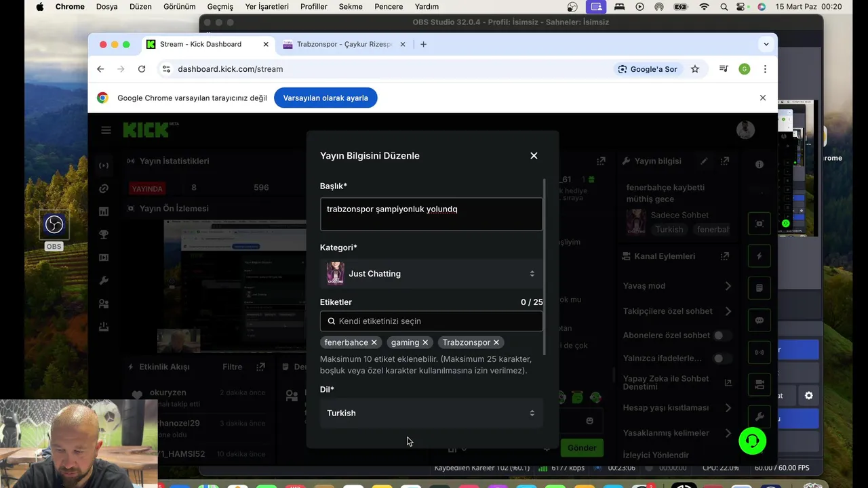Click the document icon in right rail
Viewport: 868px width, 488px height.
click(759, 288)
